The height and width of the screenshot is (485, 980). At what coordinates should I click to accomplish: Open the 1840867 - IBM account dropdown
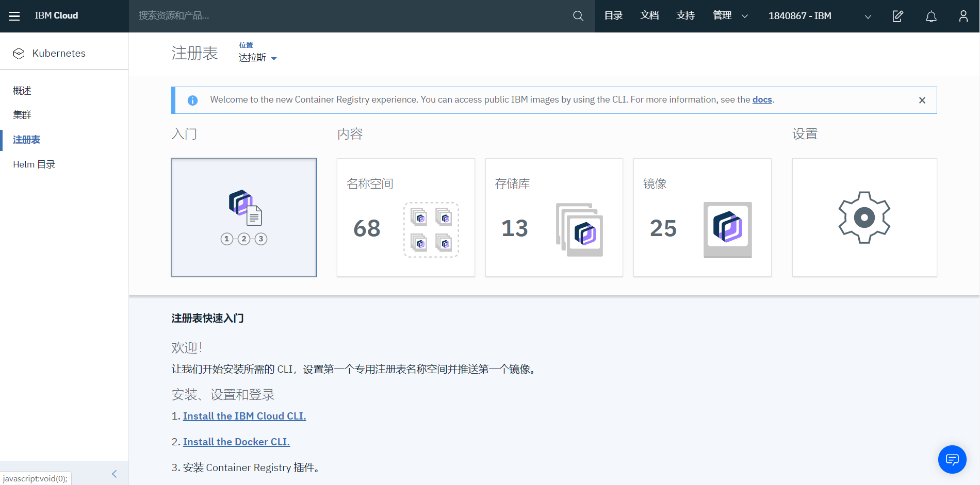[820, 16]
